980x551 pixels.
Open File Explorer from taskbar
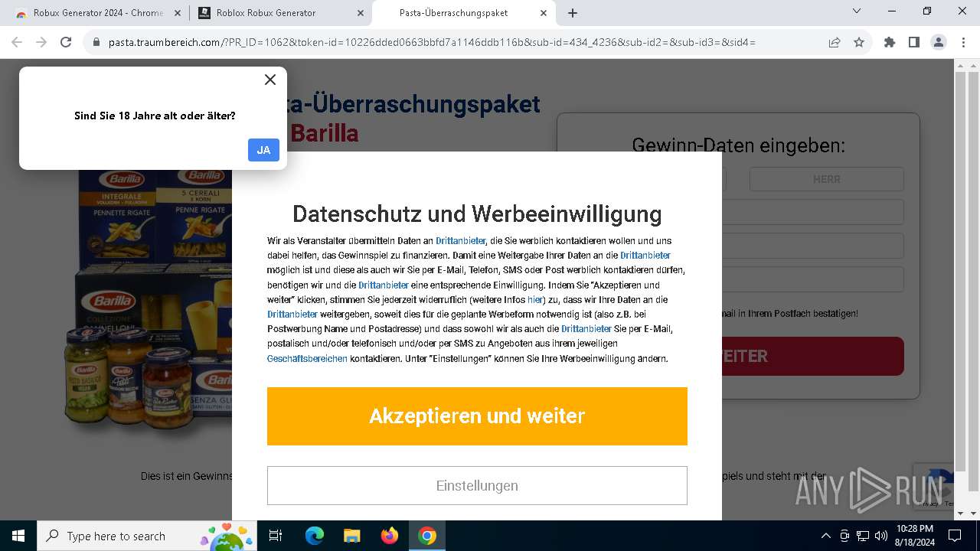[x=351, y=536]
